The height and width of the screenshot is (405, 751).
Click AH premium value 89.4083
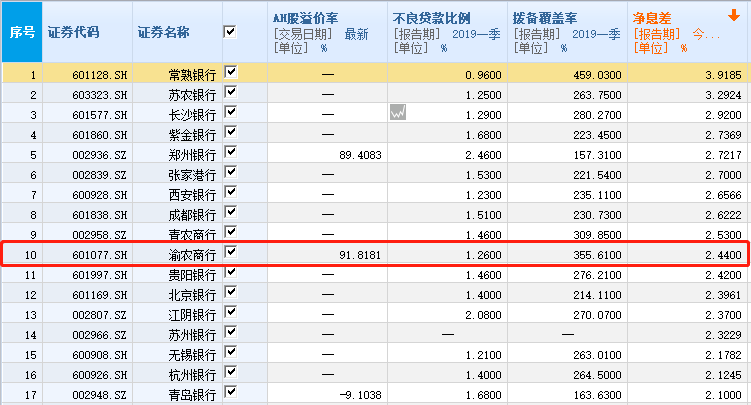360,155
